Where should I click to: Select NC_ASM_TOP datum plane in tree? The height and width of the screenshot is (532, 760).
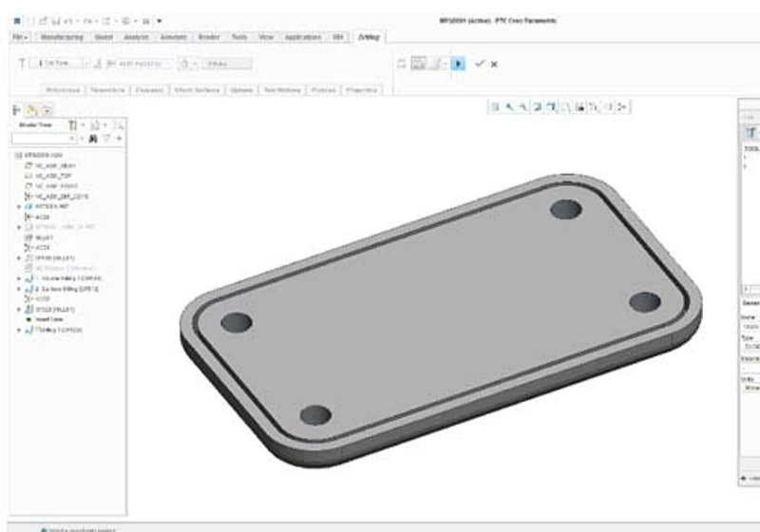[48, 176]
